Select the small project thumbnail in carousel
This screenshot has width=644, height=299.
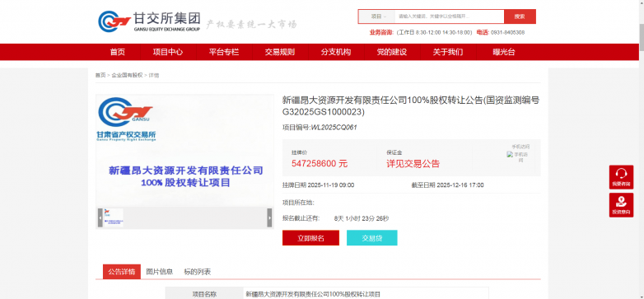pyautogui.click(x=113, y=217)
